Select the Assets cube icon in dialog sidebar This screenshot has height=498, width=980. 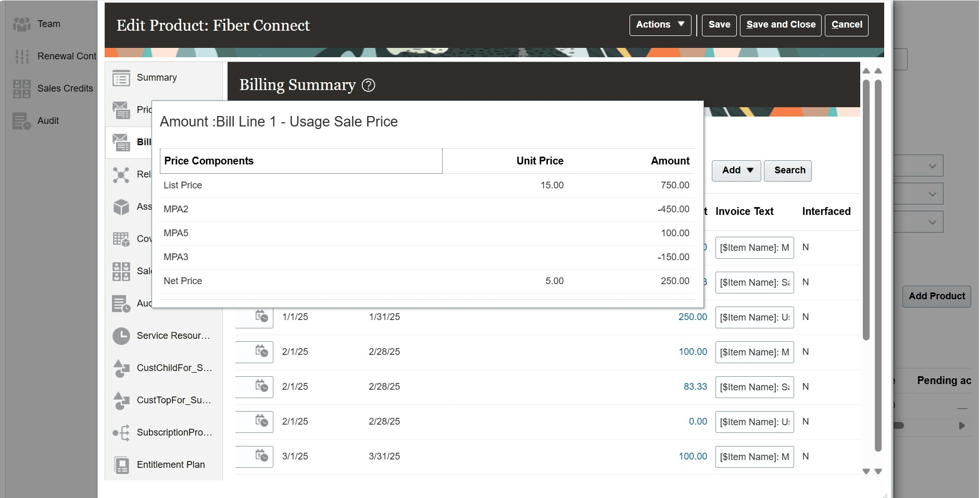coord(121,207)
